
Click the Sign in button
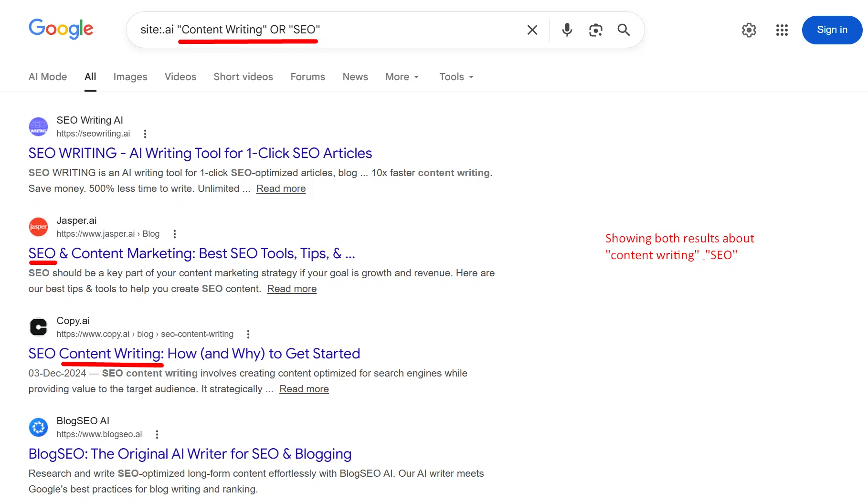(832, 30)
